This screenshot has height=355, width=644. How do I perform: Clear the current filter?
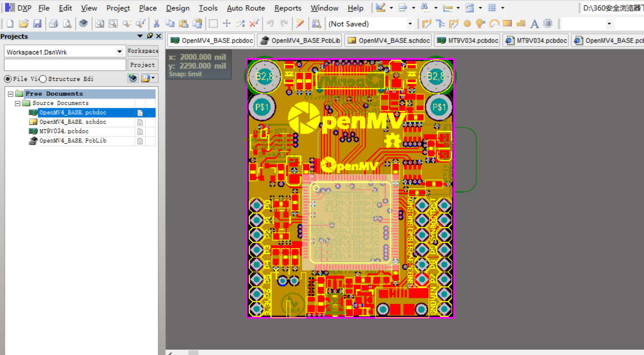(x=254, y=24)
